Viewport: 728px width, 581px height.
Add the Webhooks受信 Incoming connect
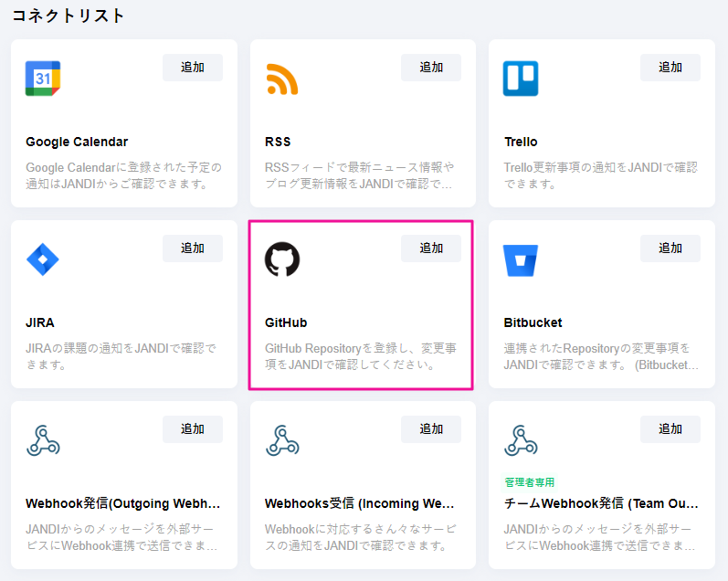click(x=431, y=429)
